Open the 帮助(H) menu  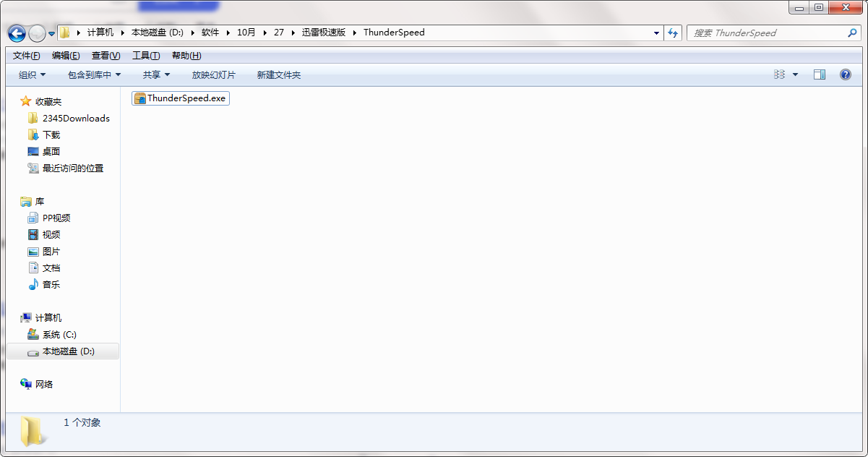click(186, 56)
